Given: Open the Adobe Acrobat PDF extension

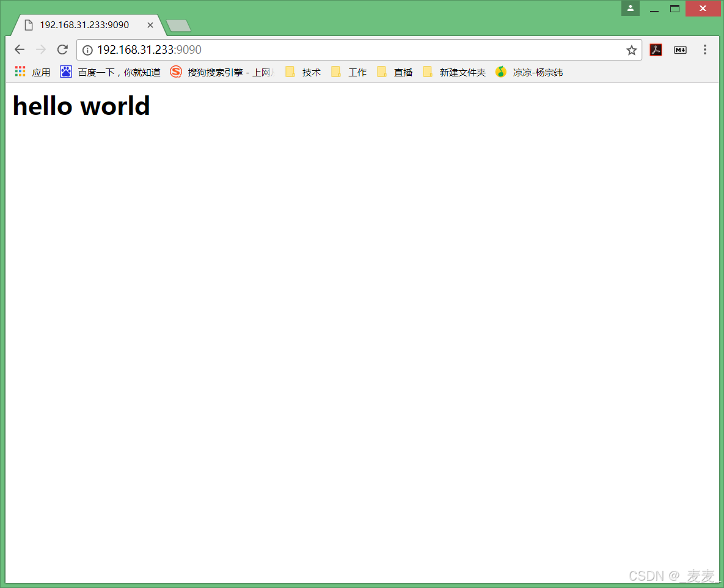Looking at the screenshot, I should click(656, 50).
